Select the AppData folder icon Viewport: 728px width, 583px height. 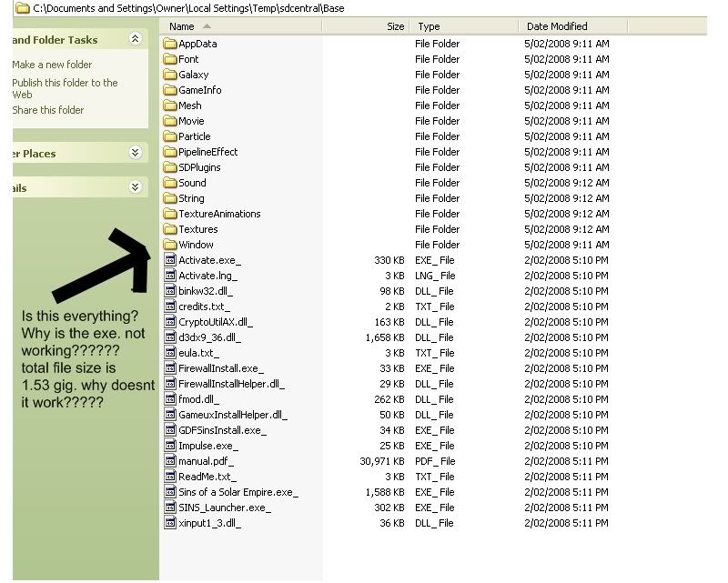pyautogui.click(x=170, y=44)
